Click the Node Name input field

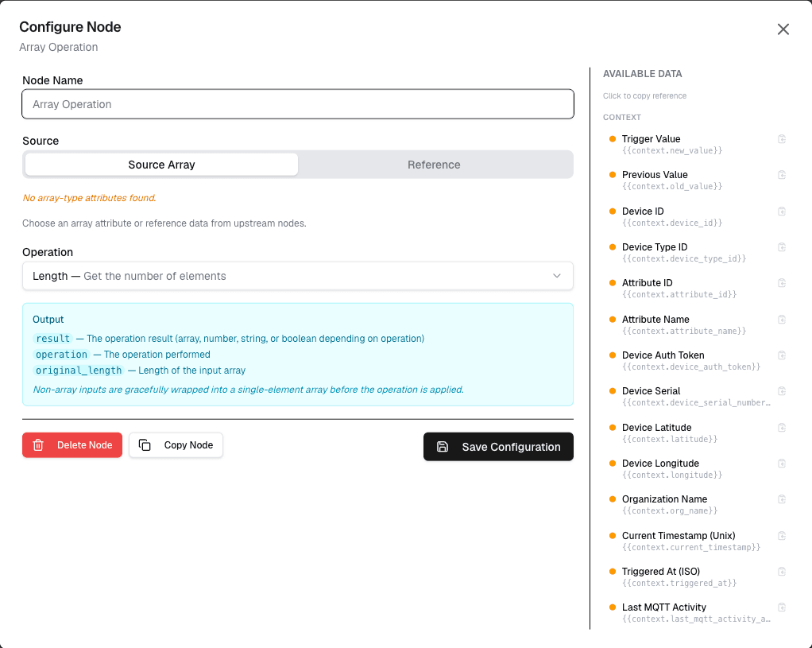(x=298, y=104)
